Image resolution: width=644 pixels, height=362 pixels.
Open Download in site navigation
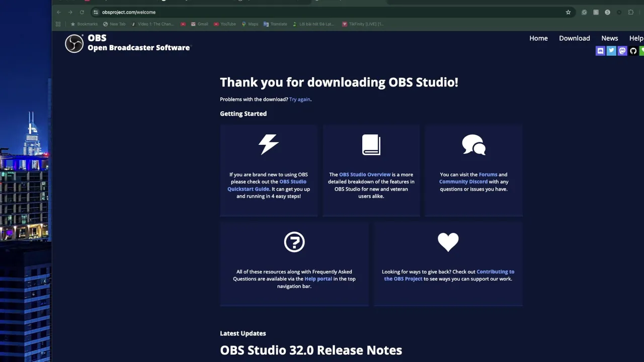575,38
